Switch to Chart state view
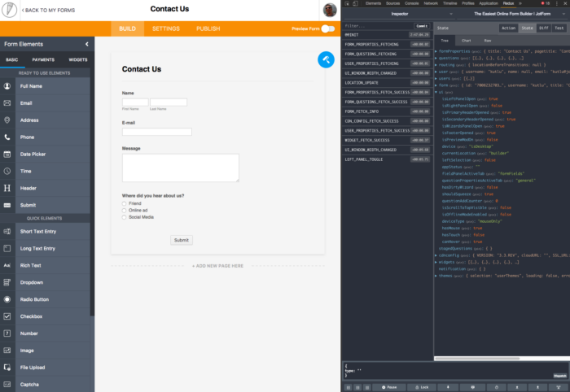This screenshot has height=392, width=570. click(466, 41)
